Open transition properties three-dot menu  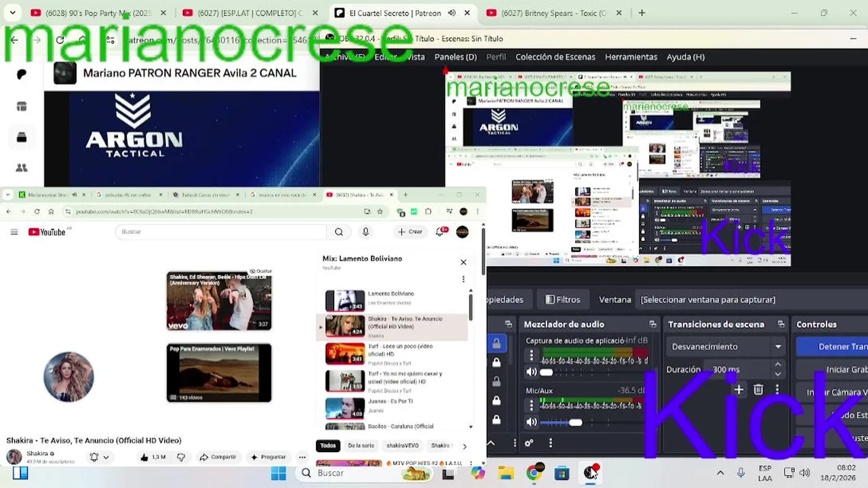[777, 389]
